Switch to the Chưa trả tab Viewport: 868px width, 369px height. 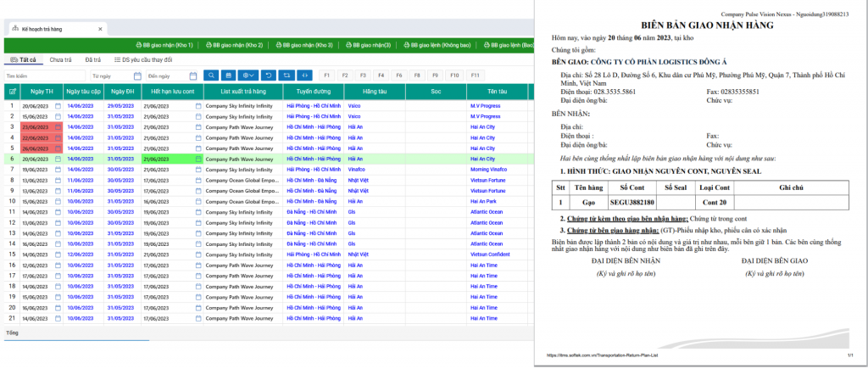[60, 60]
